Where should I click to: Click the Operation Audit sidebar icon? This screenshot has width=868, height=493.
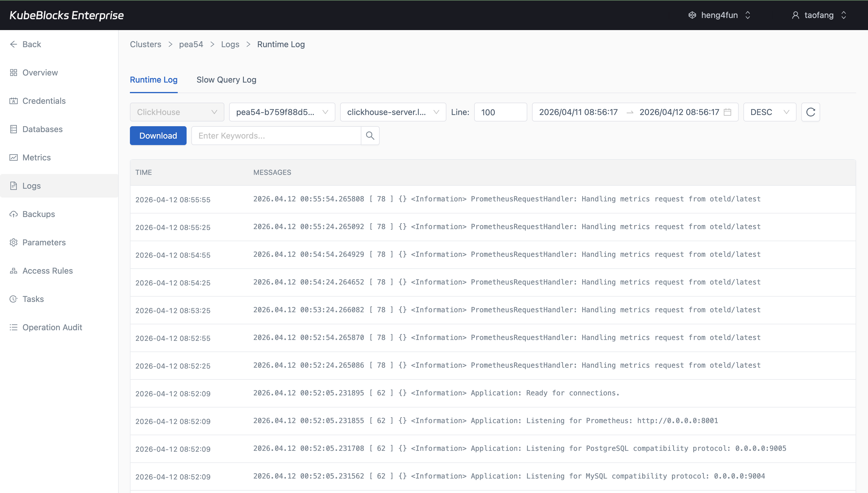(x=14, y=327)
